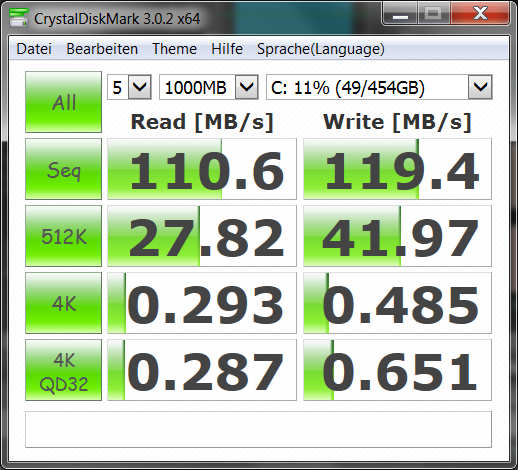Click the 4K read result 0.293
This screenshot has width=518, height=470.
202,303
